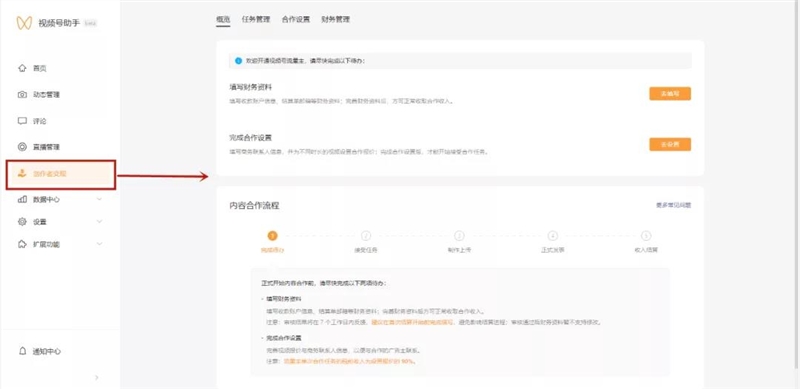Select step 2 接受任务 circle
The height and width of the screenshot is (389, 800).
pyautogui.click(x=366, y=236)
